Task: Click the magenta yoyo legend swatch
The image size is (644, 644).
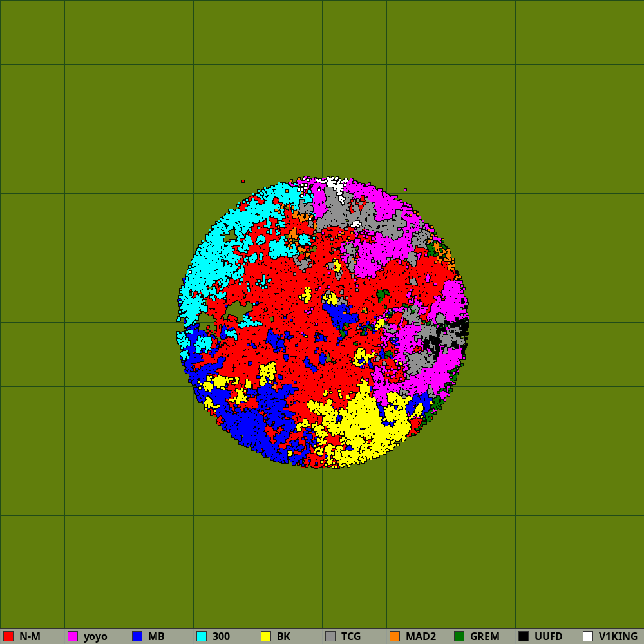Action: (73, 636)
